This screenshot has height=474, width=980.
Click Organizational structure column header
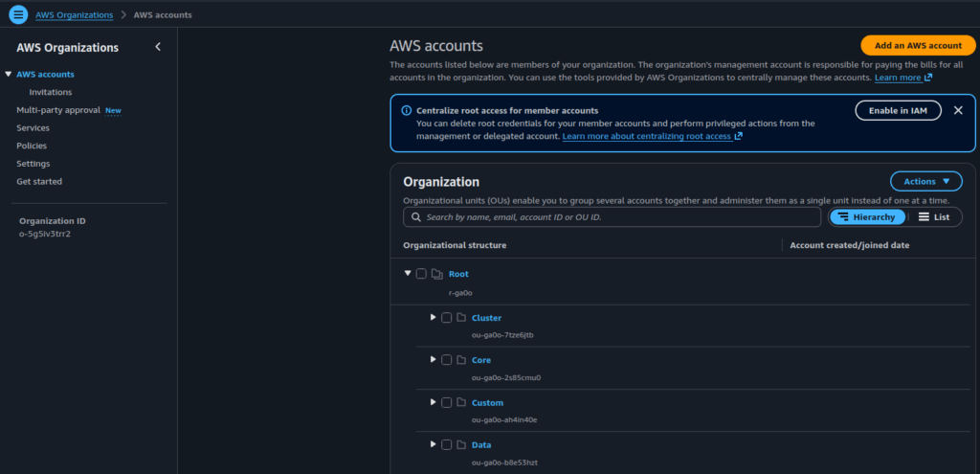click(x=455, y=245)
